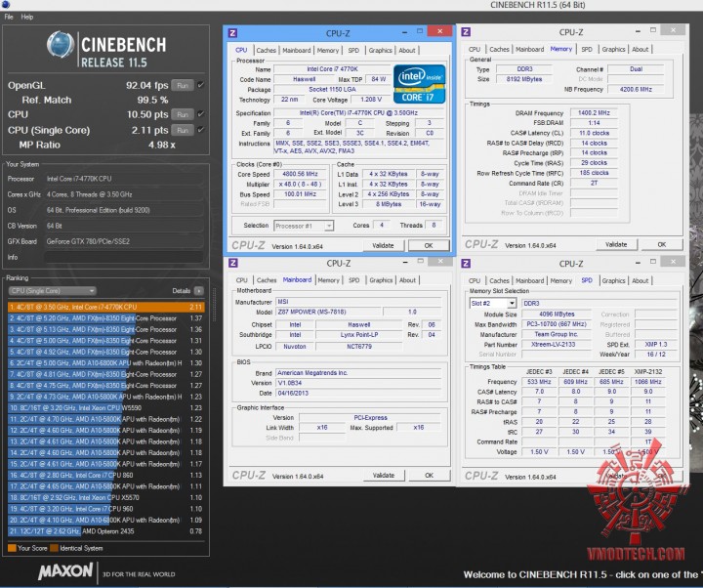Click the CPU-Z logo icon in the SPD tab window

(466, 264)
